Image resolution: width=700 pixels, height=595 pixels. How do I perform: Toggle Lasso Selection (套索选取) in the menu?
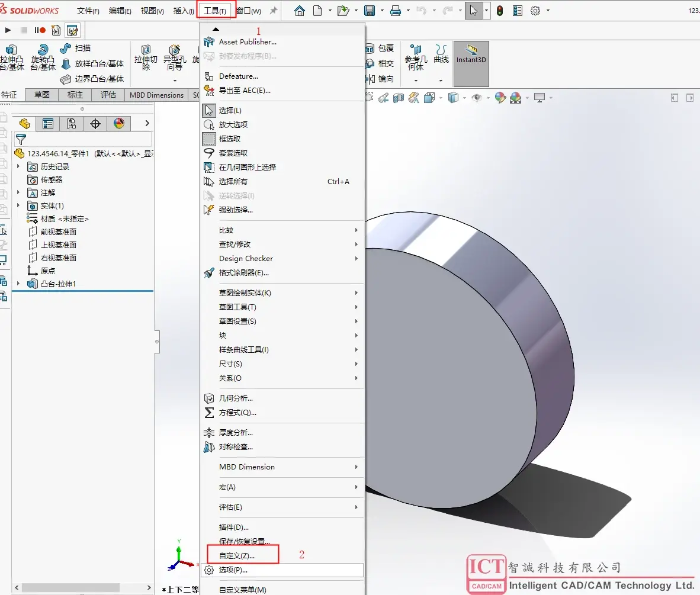coord(282,153)
